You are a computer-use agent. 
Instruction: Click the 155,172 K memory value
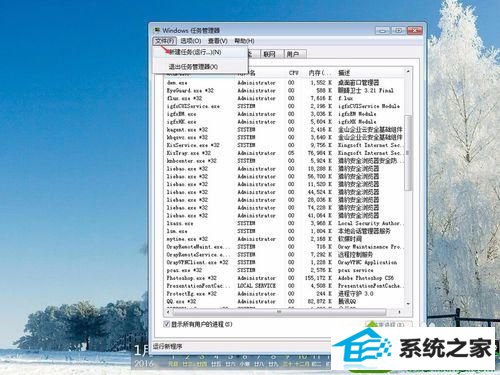coord(318,278)
